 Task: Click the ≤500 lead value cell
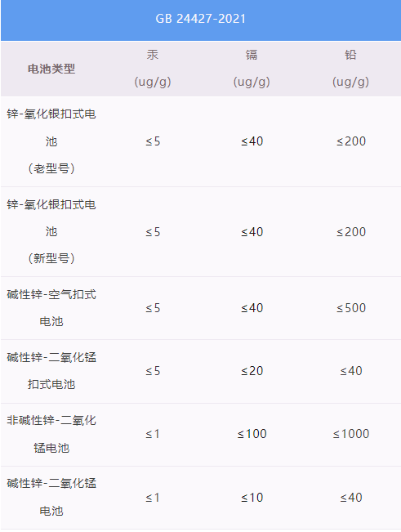pos(351,308)
